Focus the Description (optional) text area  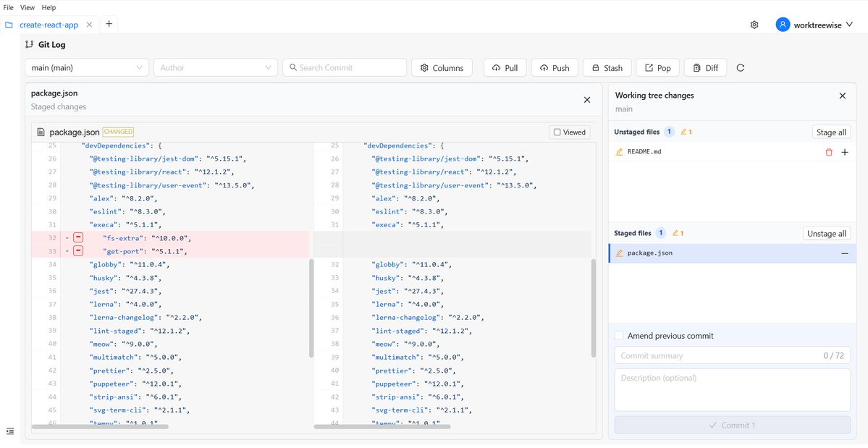(733, 390)
